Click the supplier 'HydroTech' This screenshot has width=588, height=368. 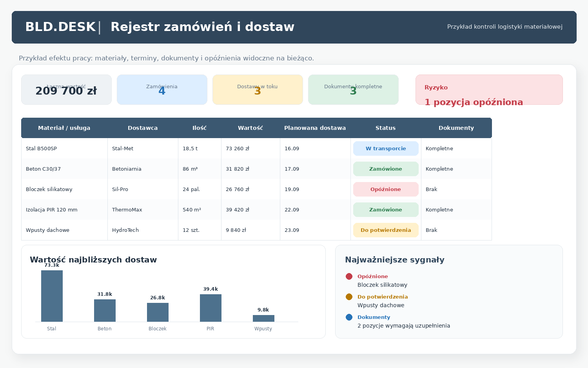[x=125, y=230]
